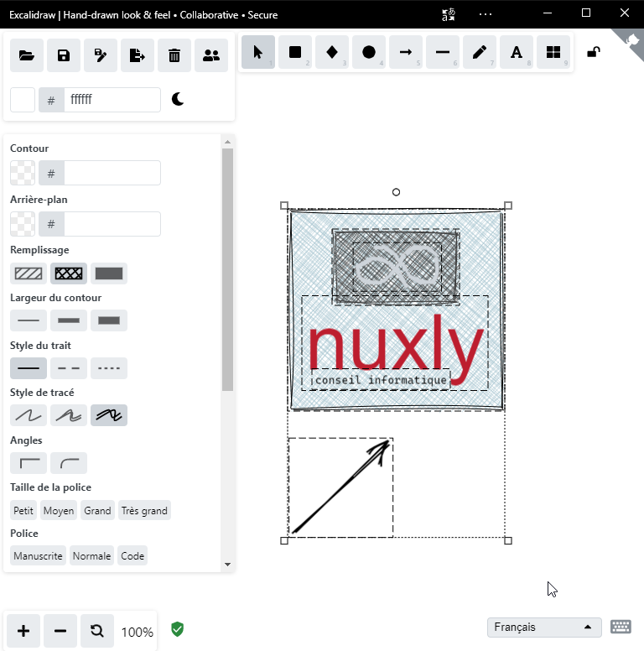Image resolution: width=644 pixels, height=651 pixels.
Task: Click the panel scroll up arrow
Action: click(227, 142)
